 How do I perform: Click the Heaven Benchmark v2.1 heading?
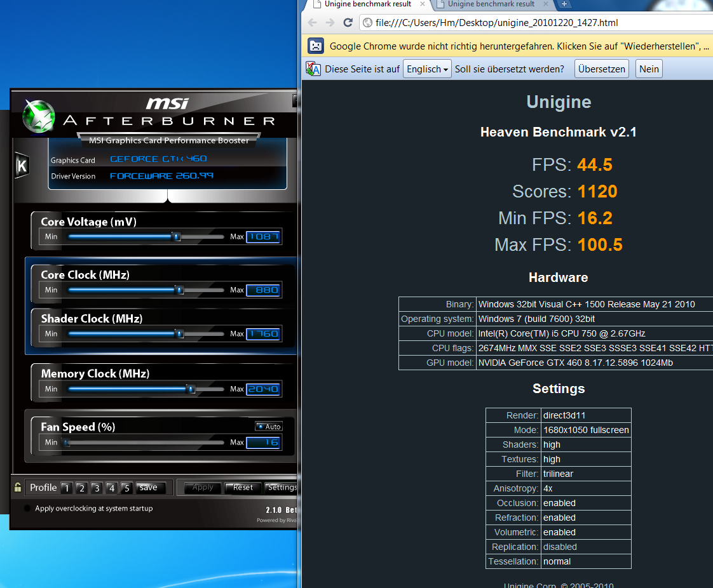tap(559, 132)
